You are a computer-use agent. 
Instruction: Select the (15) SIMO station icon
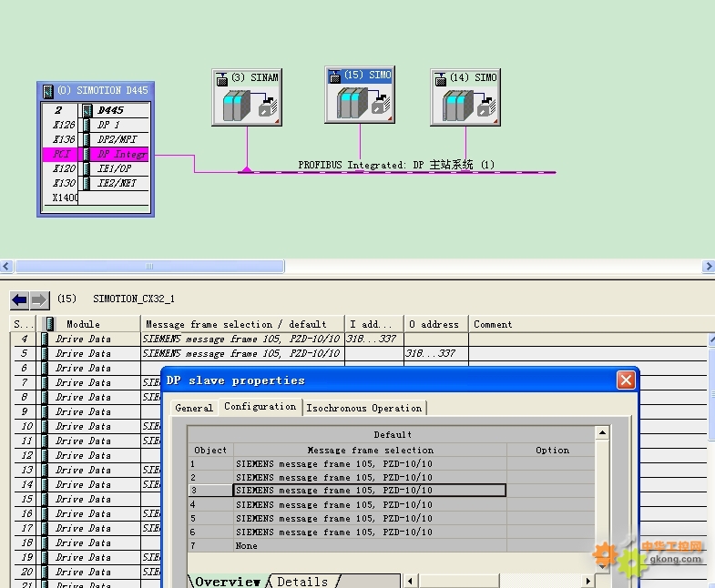pos(360,95)
